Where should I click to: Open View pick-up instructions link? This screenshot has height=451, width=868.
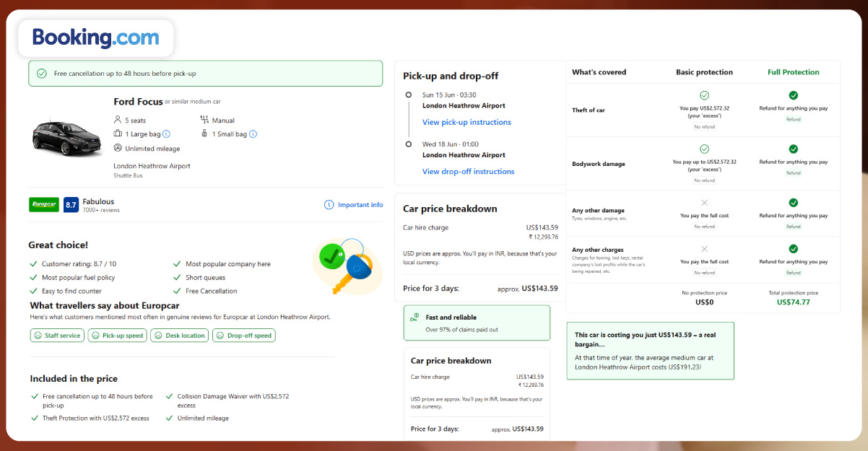click(466, 123)
